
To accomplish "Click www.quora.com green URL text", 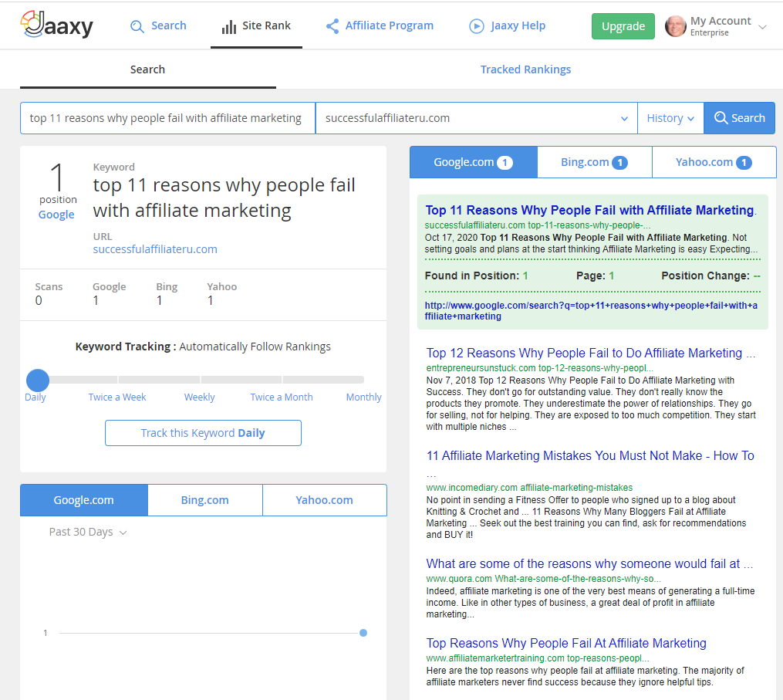I will coord(543,579).
